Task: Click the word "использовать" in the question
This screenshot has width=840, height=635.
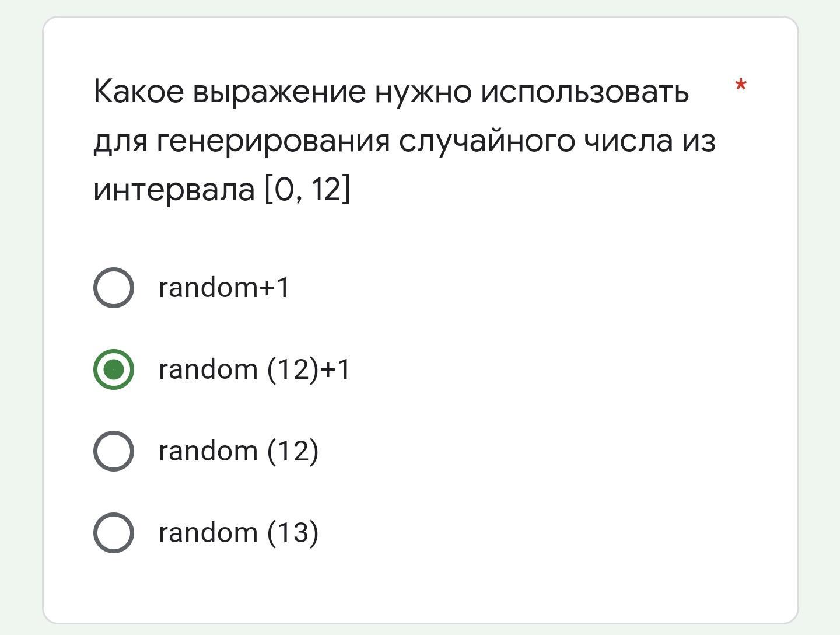Action: tap(585, 92)
